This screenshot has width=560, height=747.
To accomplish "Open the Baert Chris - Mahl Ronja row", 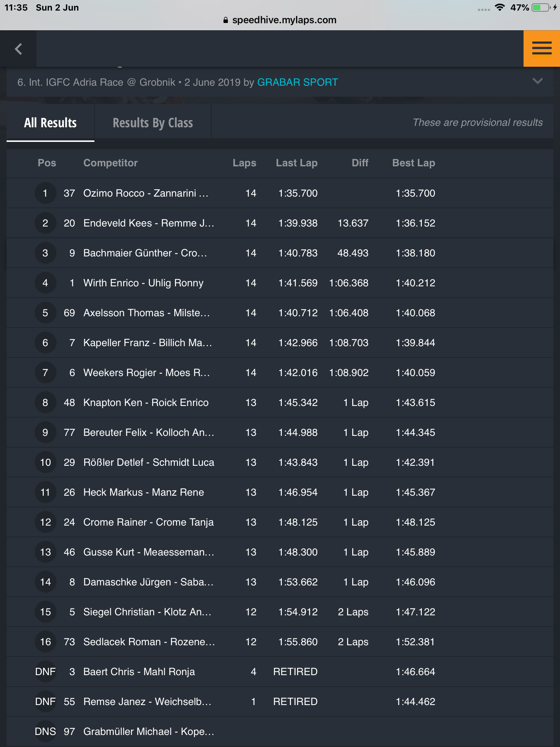I will point(280,671).
